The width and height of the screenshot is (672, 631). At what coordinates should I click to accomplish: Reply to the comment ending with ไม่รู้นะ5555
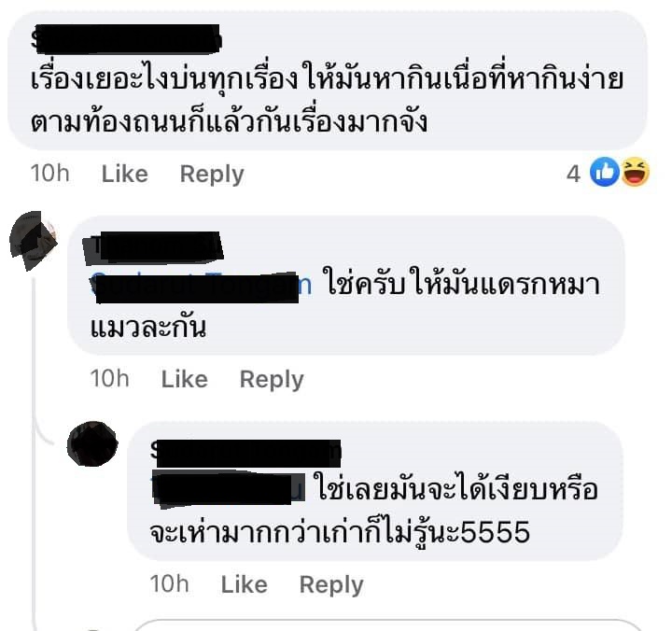coord(330,585)
